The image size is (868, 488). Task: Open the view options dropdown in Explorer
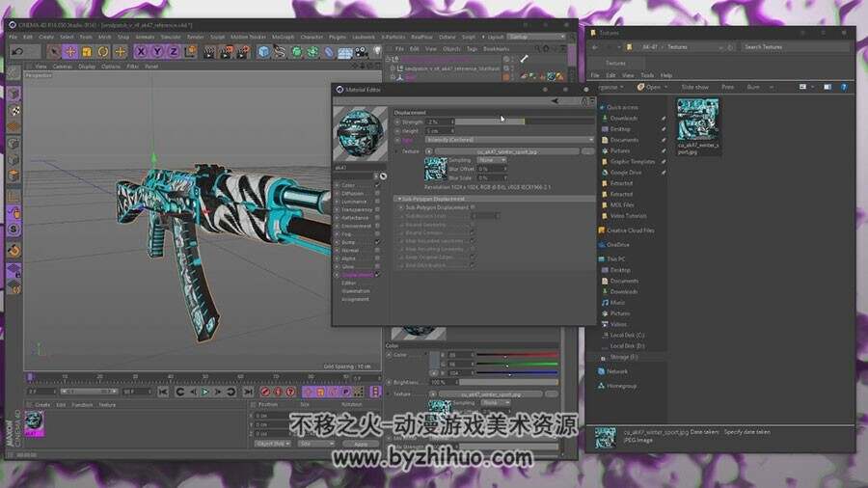tap(813, 88)
